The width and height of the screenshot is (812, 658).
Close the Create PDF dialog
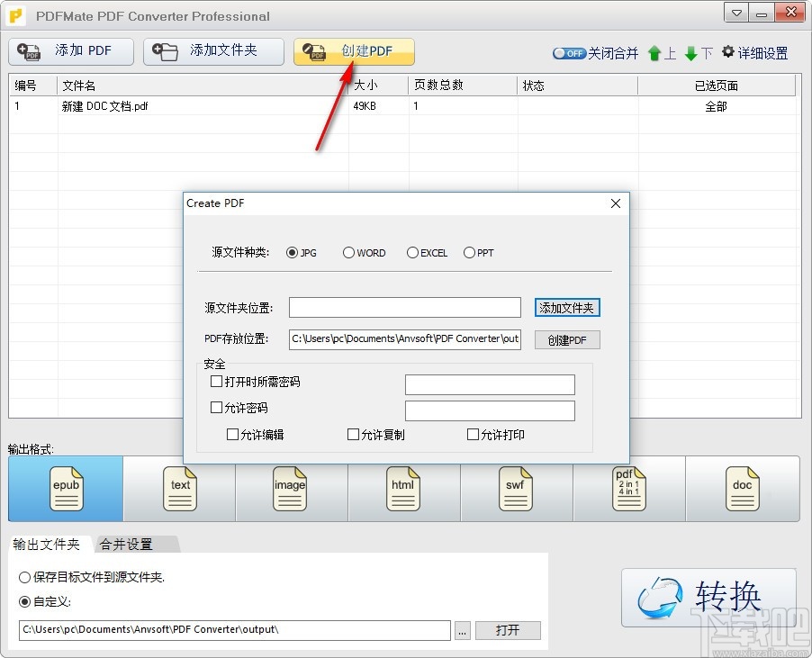click(615, 203)
